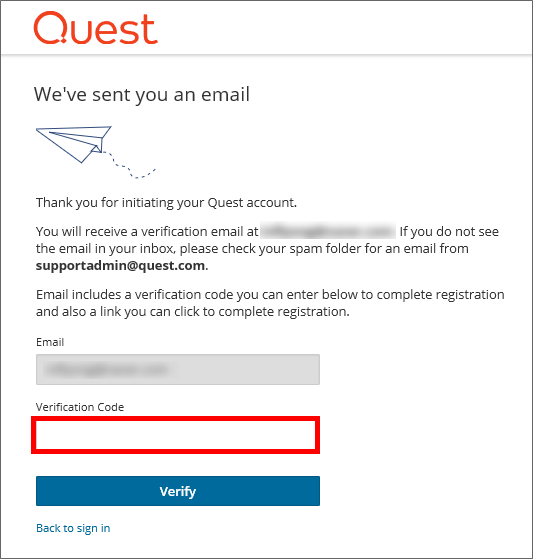Click the greyed-out Email field

[x=178, y=369]
